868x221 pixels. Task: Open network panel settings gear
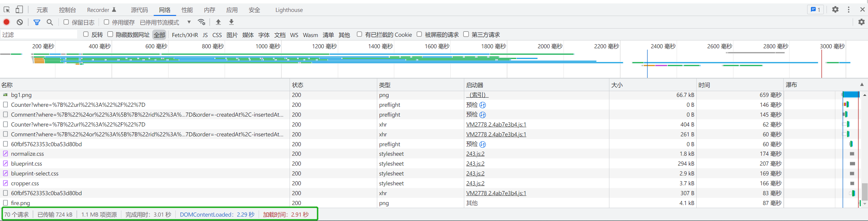pyautogui.click(x=861, y=22)
